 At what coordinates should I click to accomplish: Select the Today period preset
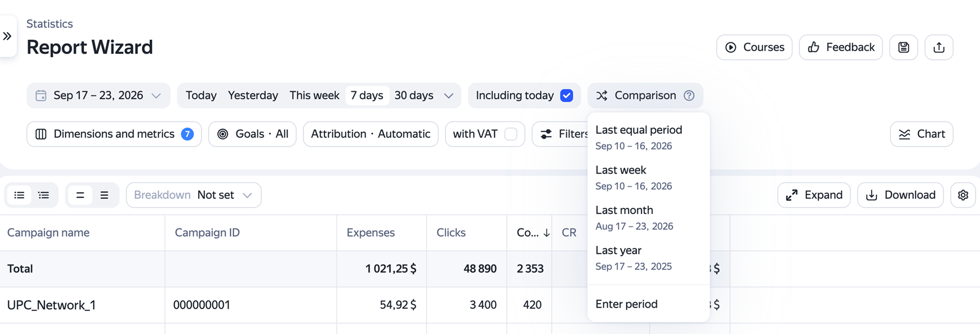(x=201, y=96)
